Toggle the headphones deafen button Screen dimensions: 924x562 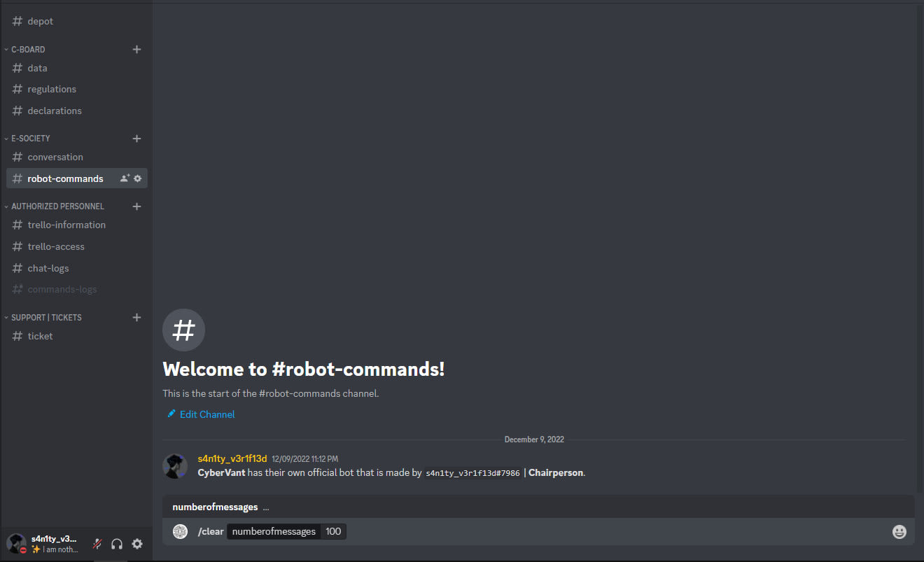117,544
